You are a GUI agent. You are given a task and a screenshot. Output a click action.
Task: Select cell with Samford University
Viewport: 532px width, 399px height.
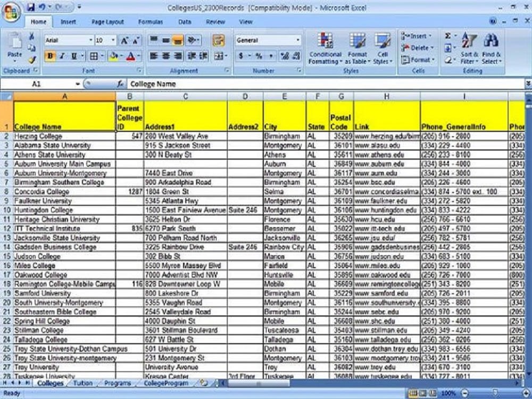pyautogui.click(x=64, y=293)
